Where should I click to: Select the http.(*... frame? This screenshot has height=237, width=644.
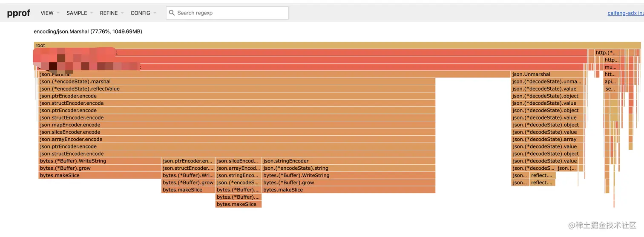click(607, 53)
